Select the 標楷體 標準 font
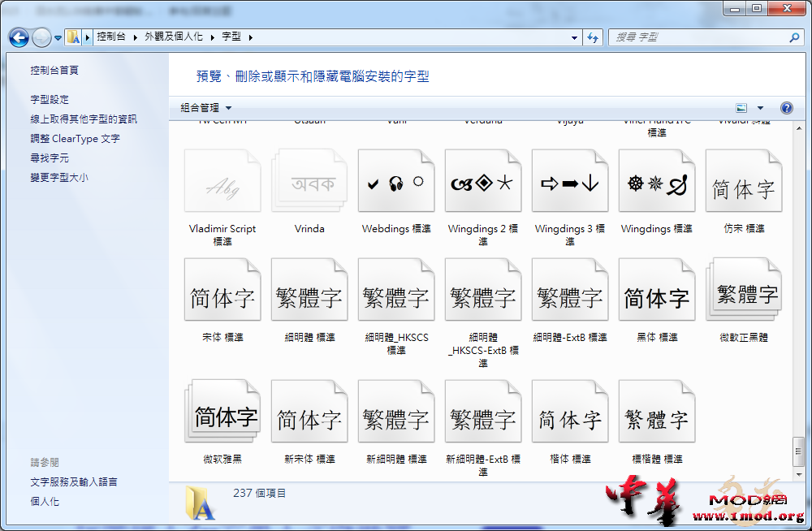 [657, 411]
